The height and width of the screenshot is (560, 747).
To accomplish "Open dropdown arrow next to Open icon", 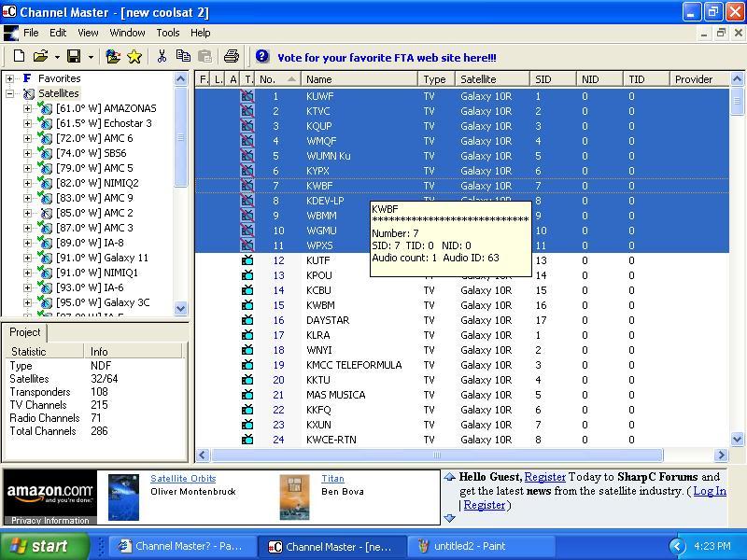I will [x=57, y=57].
